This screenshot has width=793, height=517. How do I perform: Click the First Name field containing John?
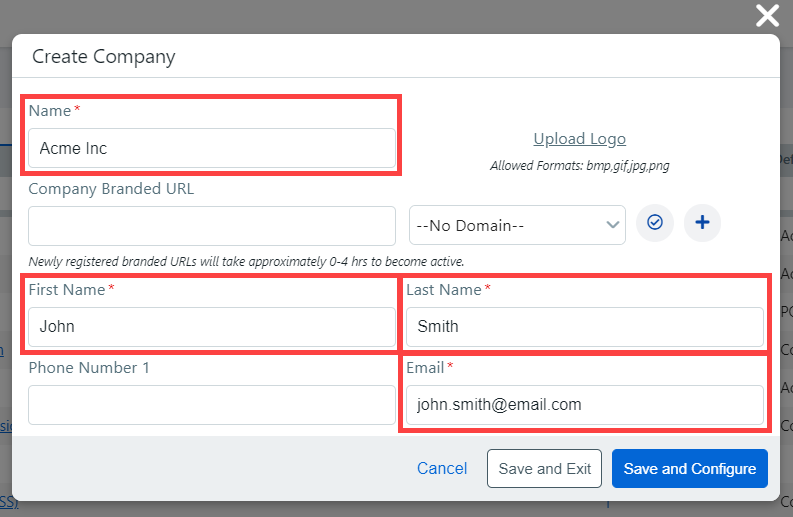(x=212, y=326)
